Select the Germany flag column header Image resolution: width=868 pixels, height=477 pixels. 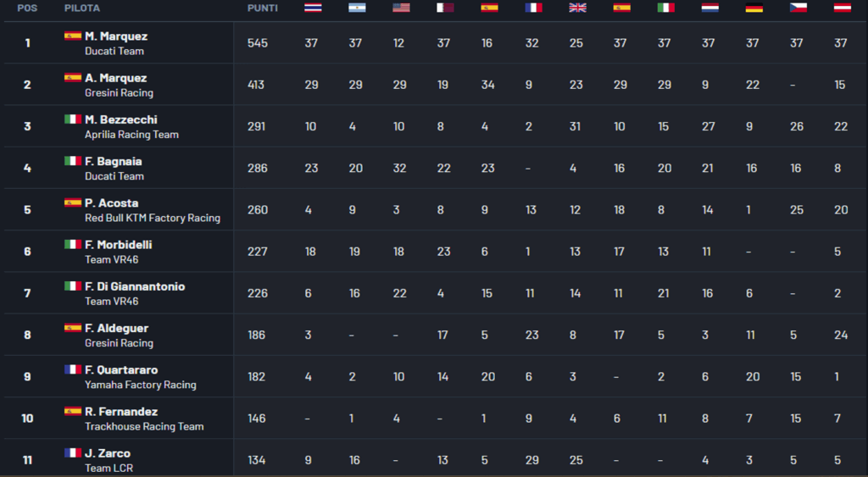pos(754,8)
